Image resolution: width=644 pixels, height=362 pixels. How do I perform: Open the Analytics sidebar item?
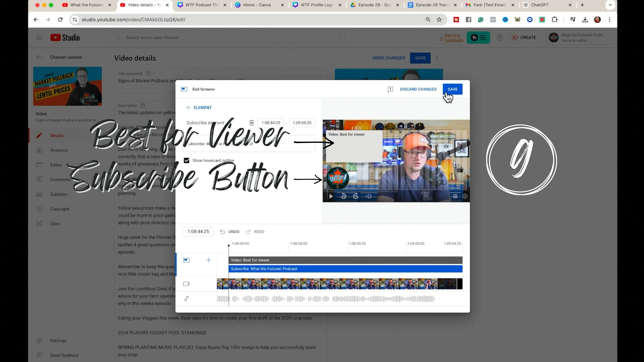pos(59,150)
